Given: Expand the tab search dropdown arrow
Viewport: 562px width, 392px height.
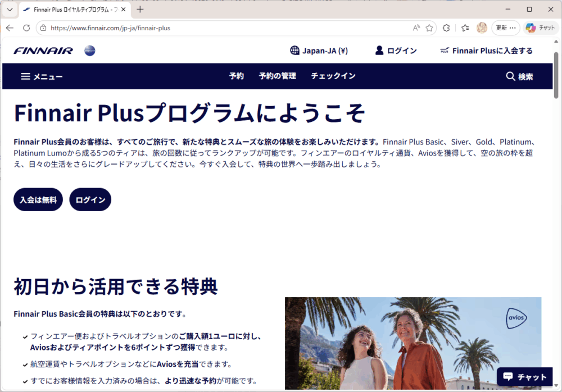Looking at the screenshot, I should (x=10, y=10).
